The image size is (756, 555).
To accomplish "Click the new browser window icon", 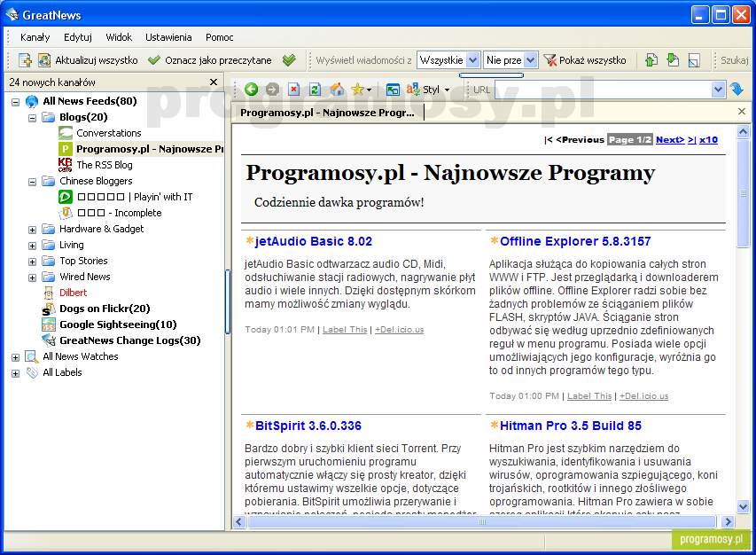I will (393, 90).
